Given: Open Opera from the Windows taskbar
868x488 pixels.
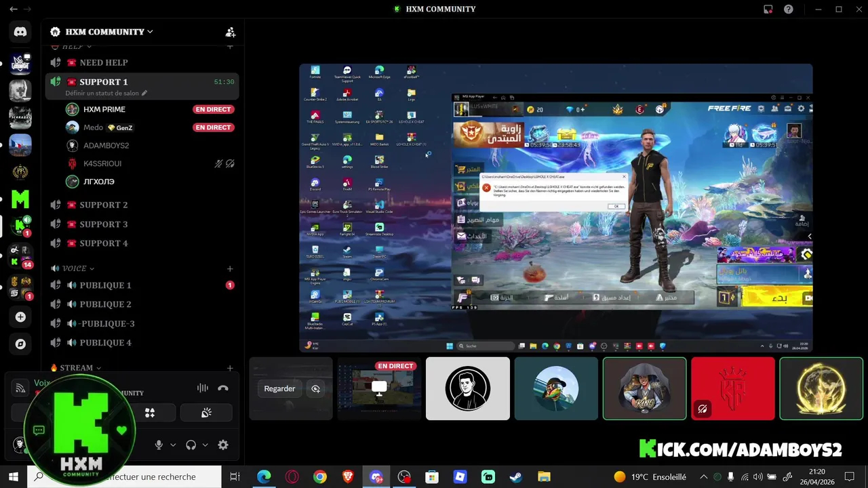Looking at the screenshot, I should click(x=292, y=477).
